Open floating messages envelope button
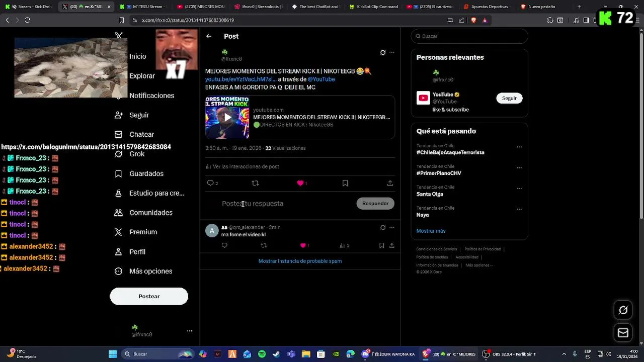Image resolution: width=644 pixels, height=362 pixels. 623,333
